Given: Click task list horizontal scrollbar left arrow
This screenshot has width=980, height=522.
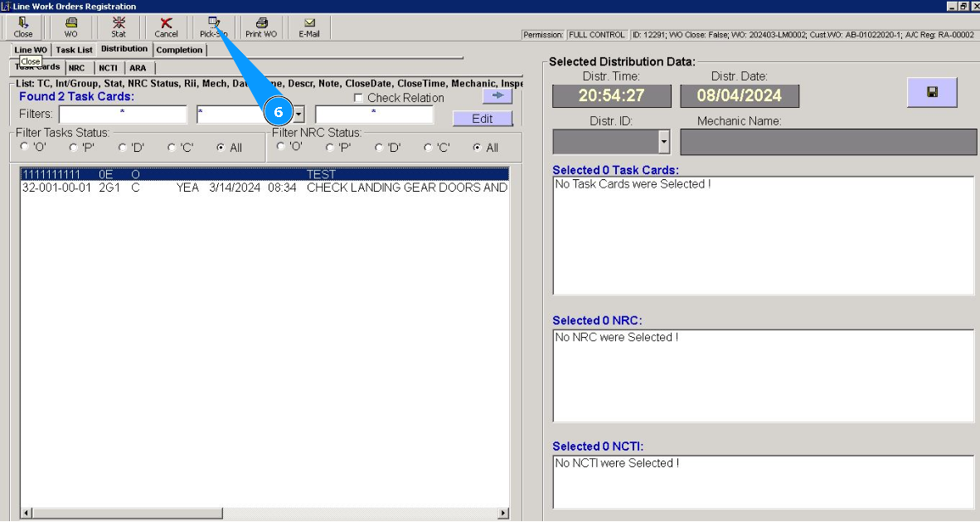Looking at the screenshot, I should (27, 513).
